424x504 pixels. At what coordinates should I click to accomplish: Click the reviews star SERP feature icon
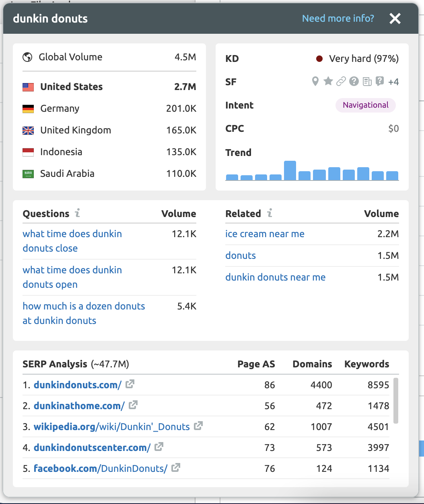[328, 82]
